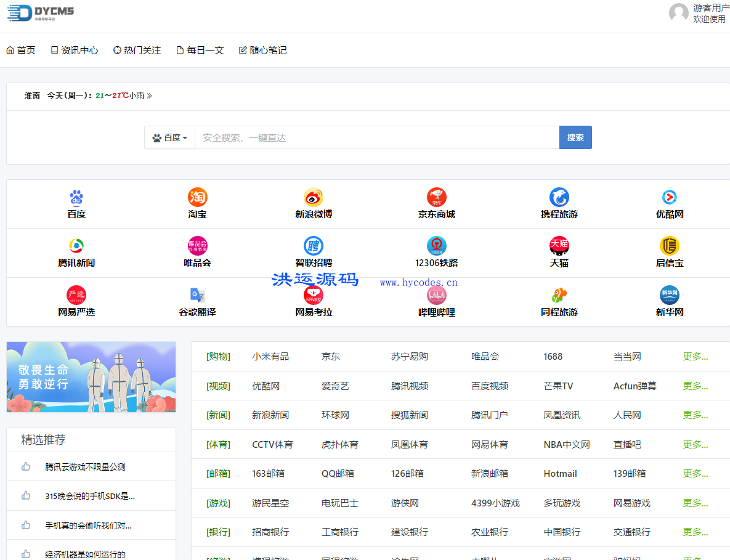Show more links in 邮箱 row

coord(695,473)
